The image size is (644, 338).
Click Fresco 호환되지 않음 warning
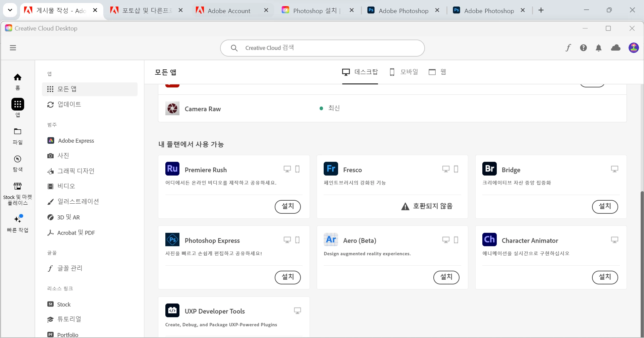tap(427, 206)
